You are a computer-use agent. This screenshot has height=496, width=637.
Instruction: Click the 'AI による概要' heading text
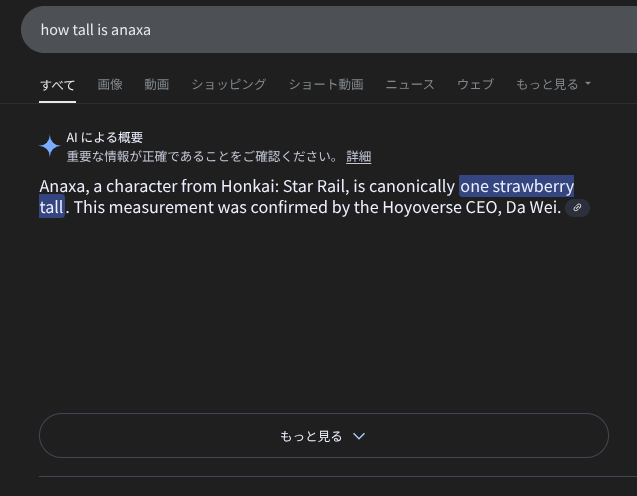click(105, 137)
